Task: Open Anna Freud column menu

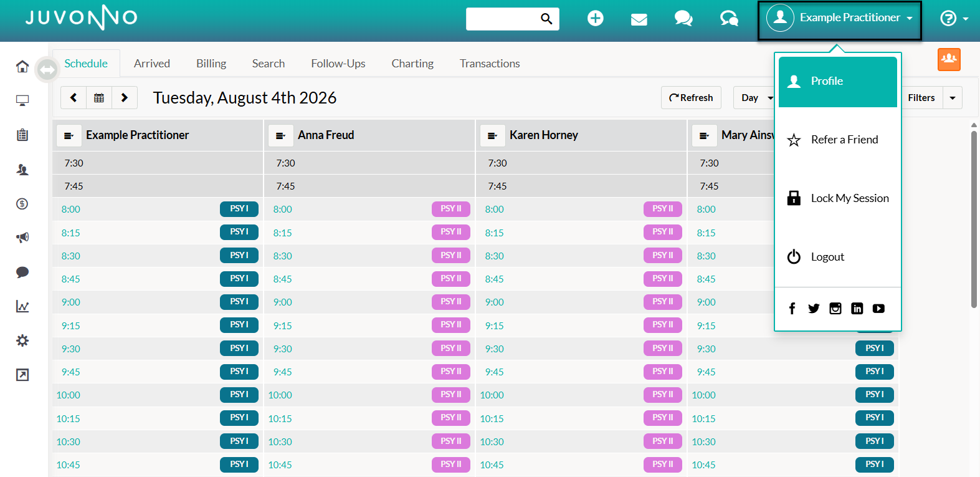Action: coord(281,135)
